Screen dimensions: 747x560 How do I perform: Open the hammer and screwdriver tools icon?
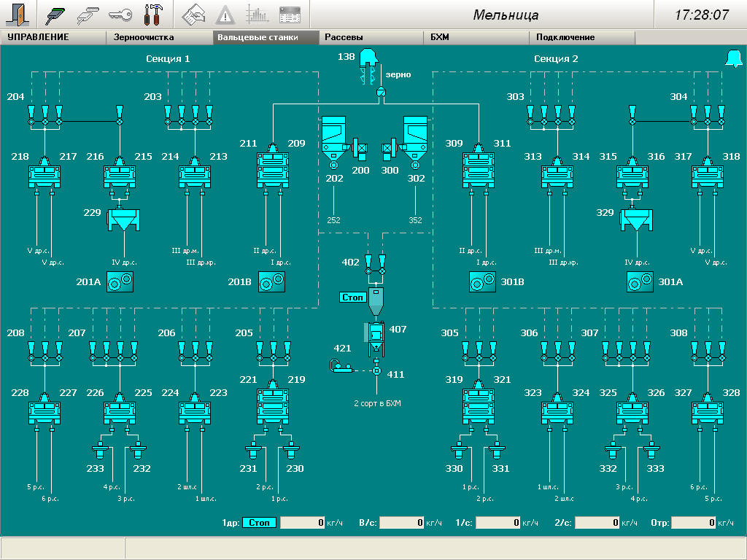tap(154, 14)
